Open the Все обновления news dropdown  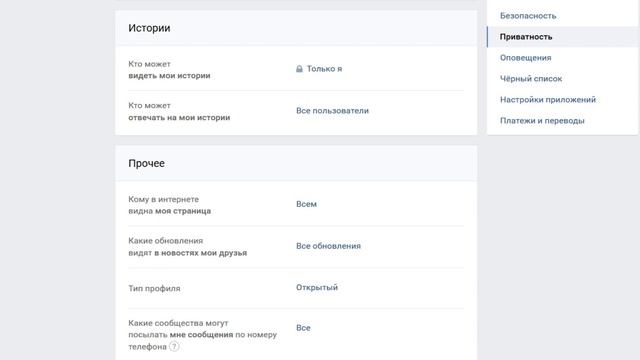pos(328,246)
